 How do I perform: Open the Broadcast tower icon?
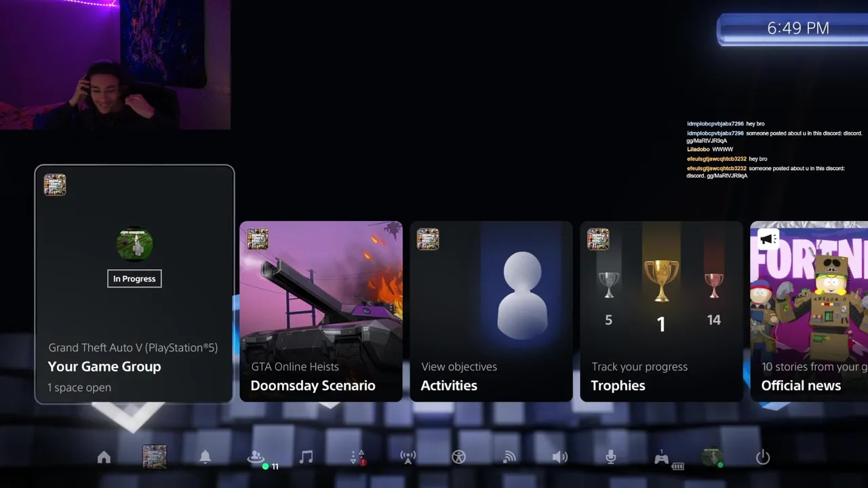(408, 457)
